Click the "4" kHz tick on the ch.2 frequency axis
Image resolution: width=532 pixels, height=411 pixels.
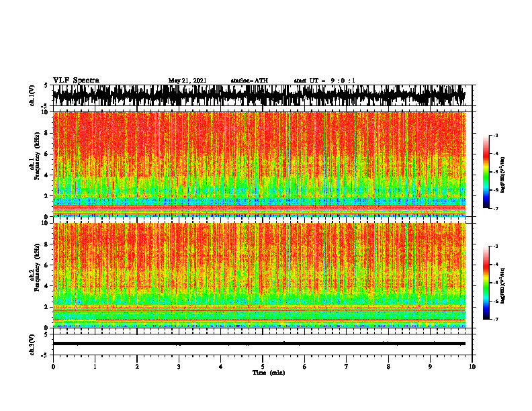[46, 286]
